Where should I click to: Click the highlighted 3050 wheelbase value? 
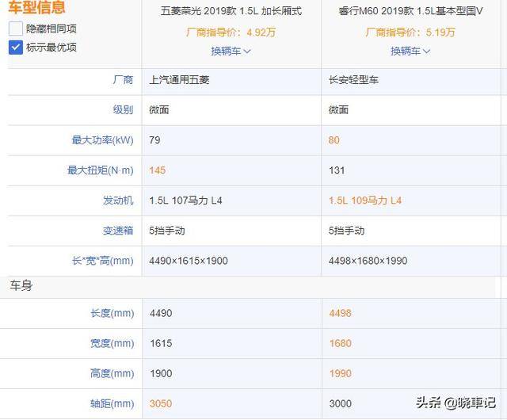click(x=162, y=403)
